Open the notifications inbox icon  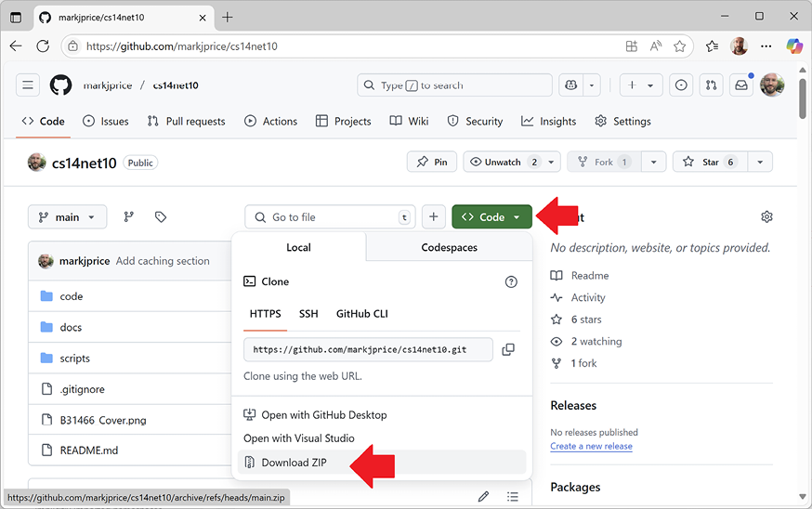(x=741, y=85)
